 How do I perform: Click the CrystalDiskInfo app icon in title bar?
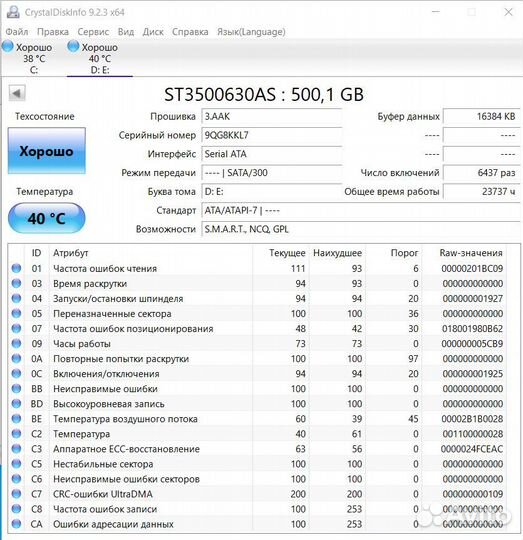(x=13, y=12)
